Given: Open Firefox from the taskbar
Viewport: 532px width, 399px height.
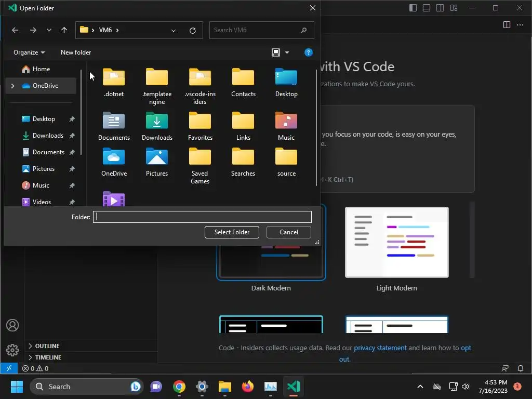Looking at the screenshot, I should click(x=248, y=387).
